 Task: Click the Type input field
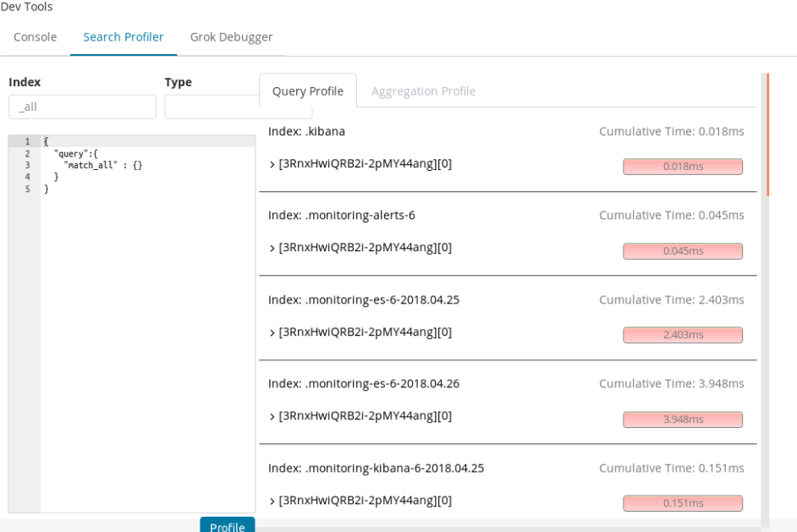[x=212, y=107]
